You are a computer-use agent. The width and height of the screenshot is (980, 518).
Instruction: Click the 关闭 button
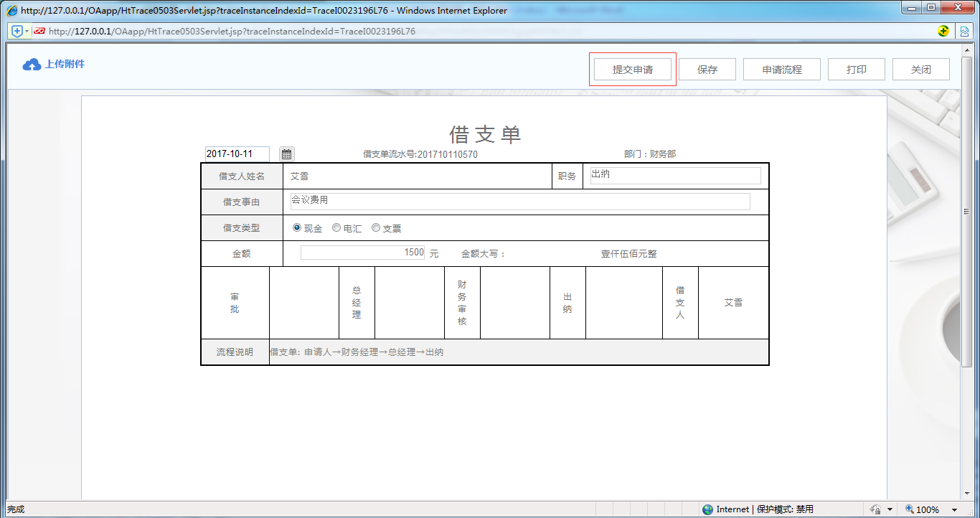(x=920, y=69)
